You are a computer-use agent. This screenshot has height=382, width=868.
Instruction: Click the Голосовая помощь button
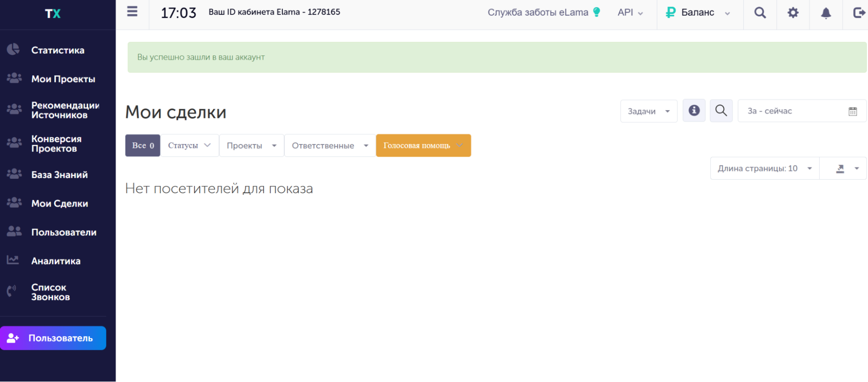pyautogui.click(x=423, y=145)
